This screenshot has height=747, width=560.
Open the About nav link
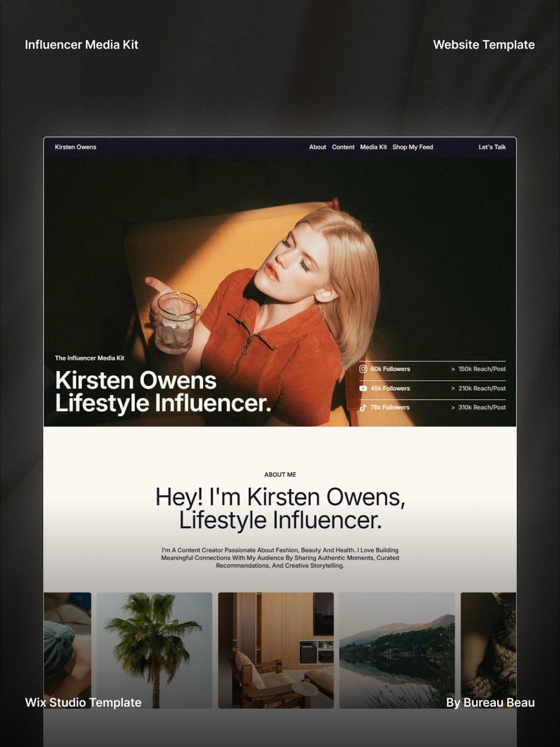317,147
